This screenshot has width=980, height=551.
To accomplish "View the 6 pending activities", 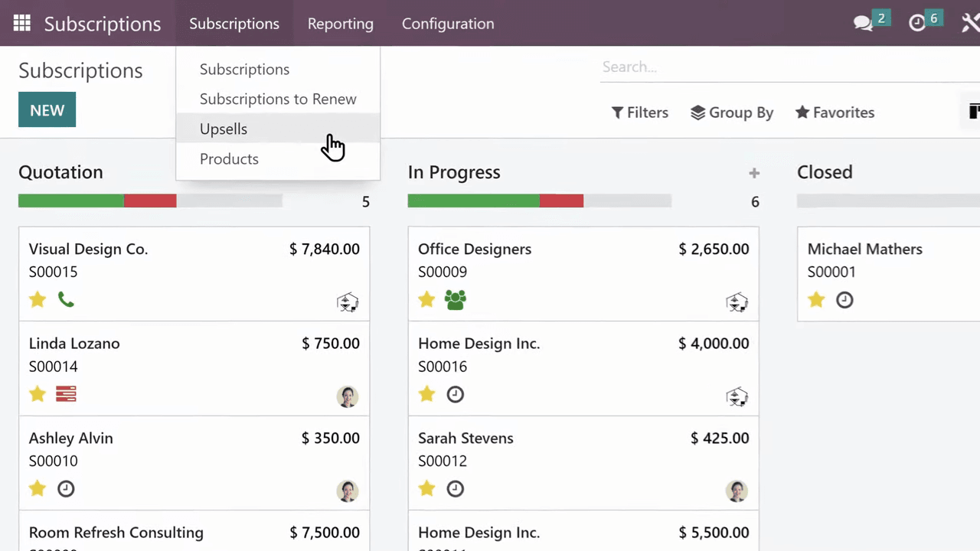I will pyautogui.click(x=918, y=23).
